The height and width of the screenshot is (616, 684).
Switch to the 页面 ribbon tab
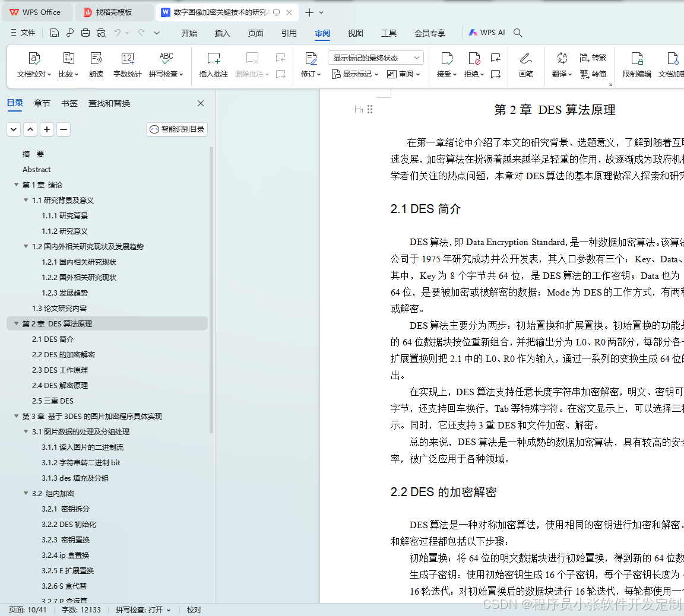pyautogui.click(x=256, y=33)
